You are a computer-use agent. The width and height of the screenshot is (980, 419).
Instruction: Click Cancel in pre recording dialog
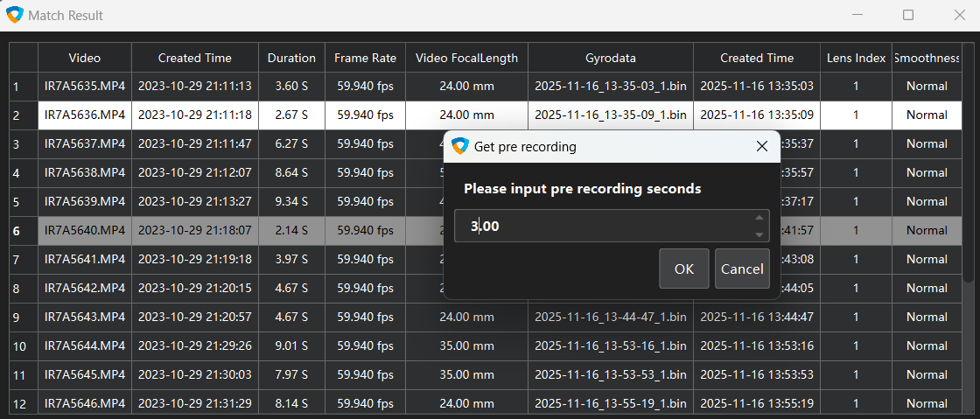tap(742, 269)
